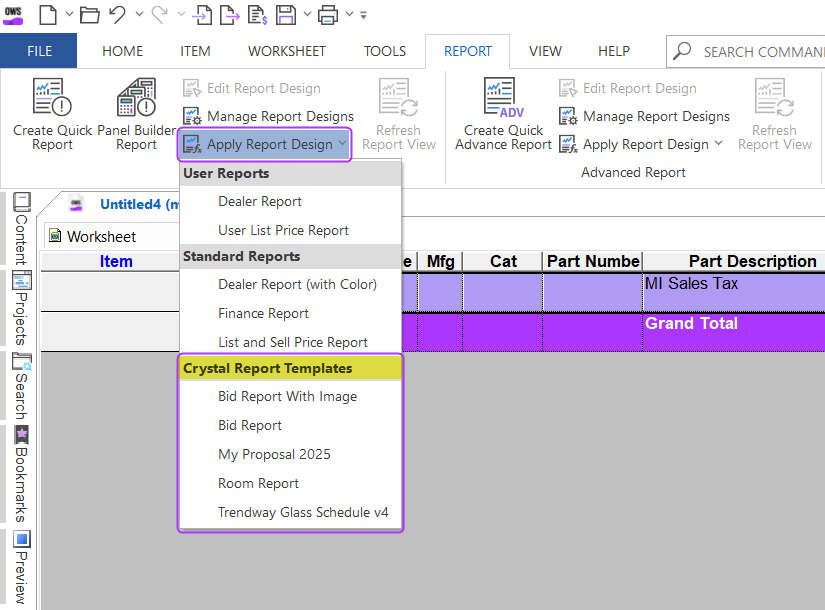
Task: Expand the Undo history dropdown arrow
Action: [x=139, y=14]
